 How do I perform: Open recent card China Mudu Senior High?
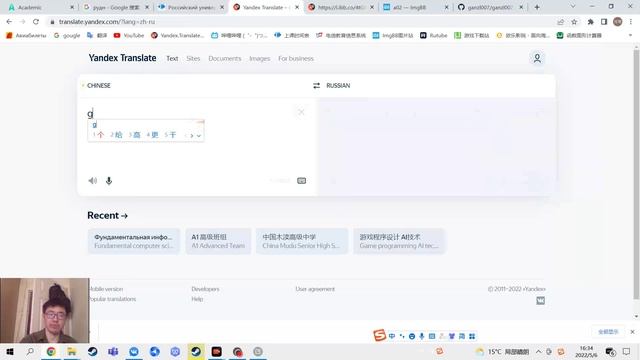point(302,241)
